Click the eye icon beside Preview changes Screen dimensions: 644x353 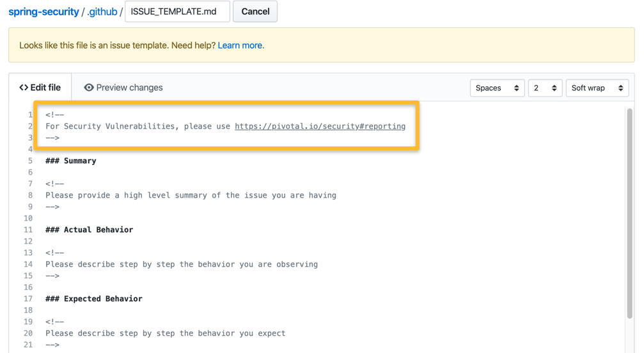click(89, 88)
